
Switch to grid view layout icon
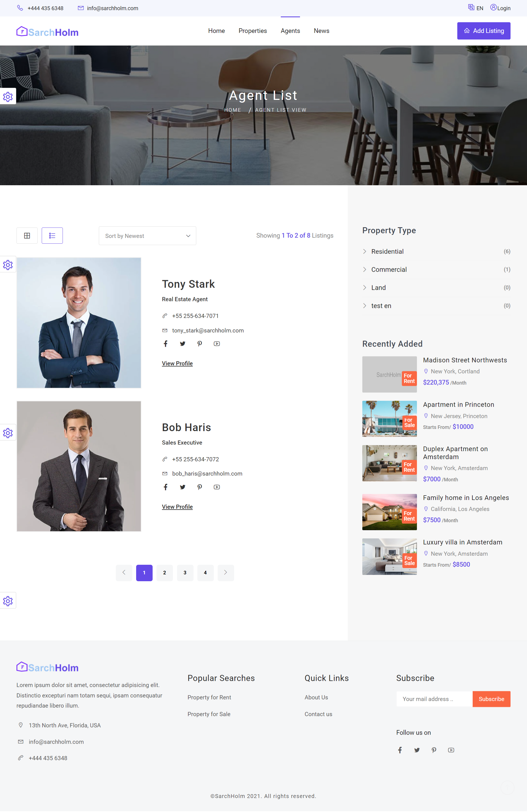coord(27,235)
